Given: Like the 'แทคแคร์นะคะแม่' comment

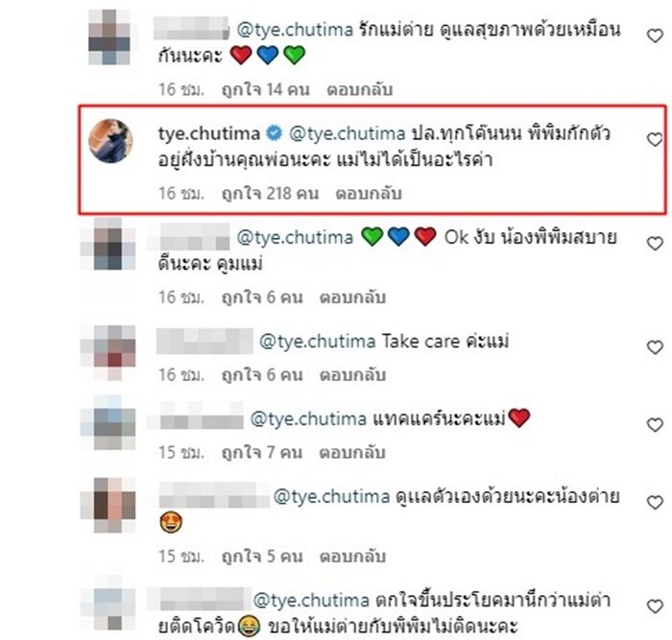Looking at the screenshot, I should click(655, 425).
